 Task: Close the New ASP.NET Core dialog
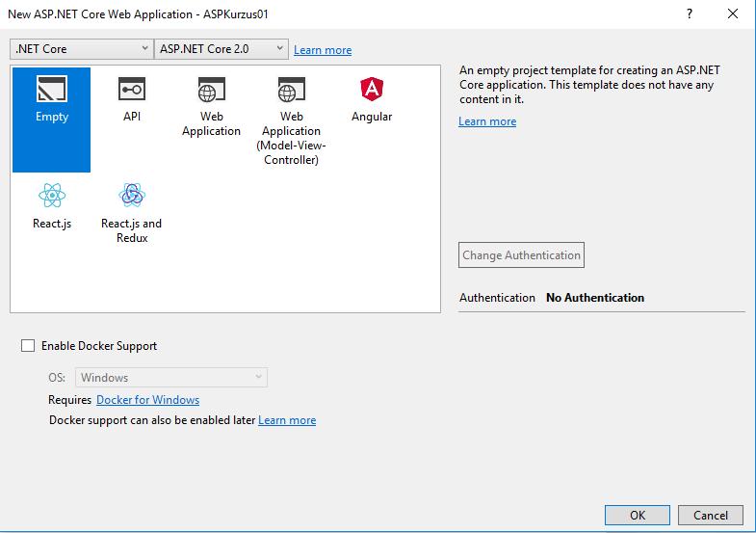tap(732, 13)
